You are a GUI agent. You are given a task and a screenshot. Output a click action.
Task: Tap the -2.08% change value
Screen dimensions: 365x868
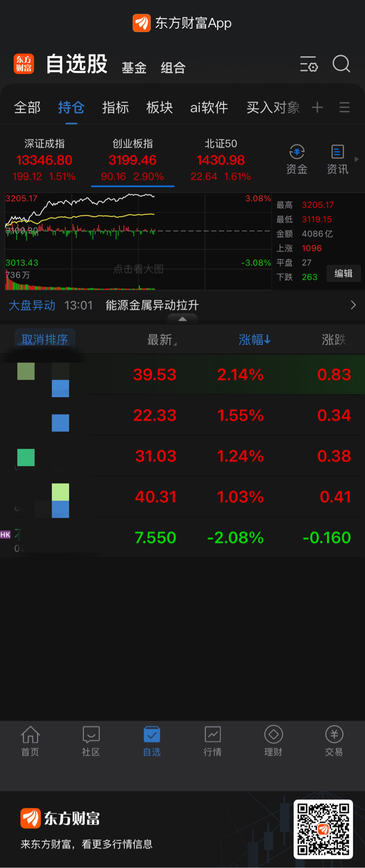[235, 538]
